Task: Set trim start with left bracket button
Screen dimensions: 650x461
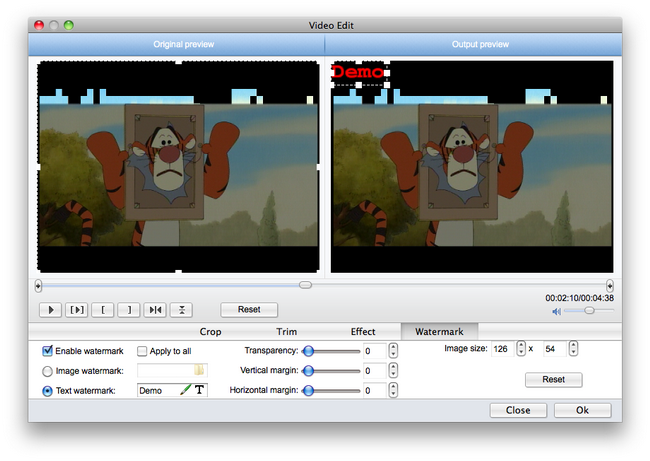Action: 103,310
